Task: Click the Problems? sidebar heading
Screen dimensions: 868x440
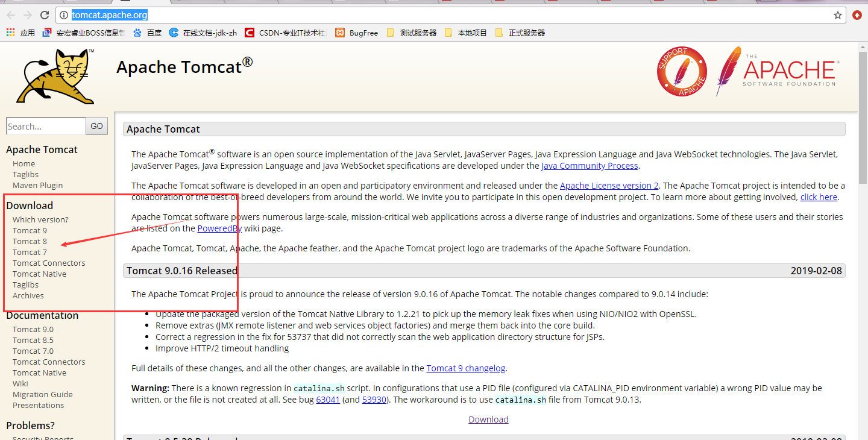Action: [x=30, y=426]
